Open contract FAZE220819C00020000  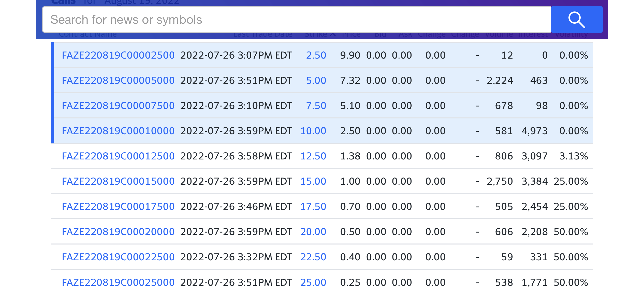pos(118,232)
